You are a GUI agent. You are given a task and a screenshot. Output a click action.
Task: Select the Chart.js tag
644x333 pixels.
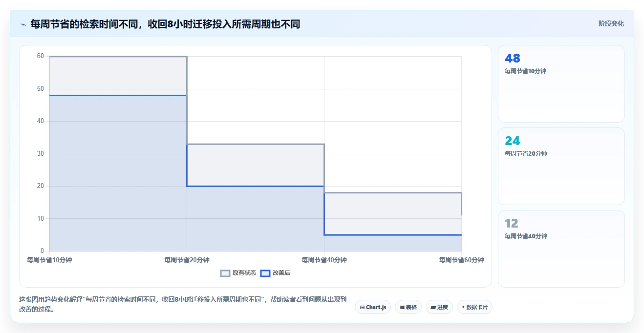coord(373,307)
